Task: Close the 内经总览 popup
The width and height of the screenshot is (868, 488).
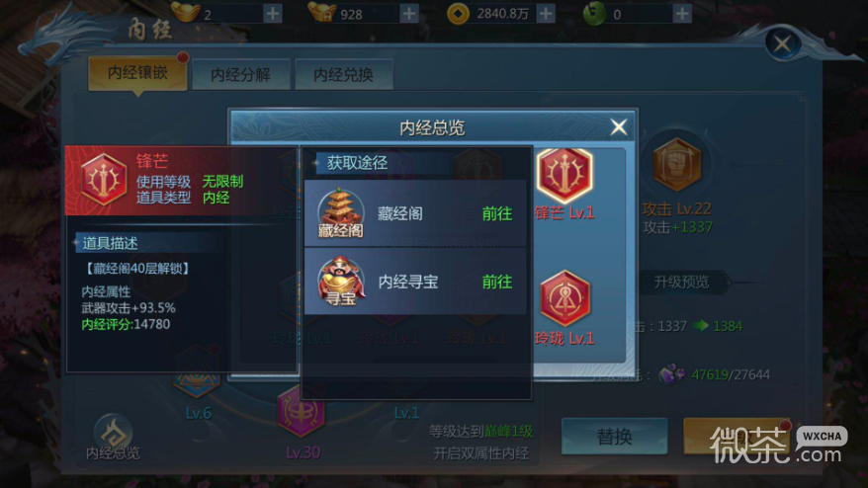Action: tap(619, 127)
